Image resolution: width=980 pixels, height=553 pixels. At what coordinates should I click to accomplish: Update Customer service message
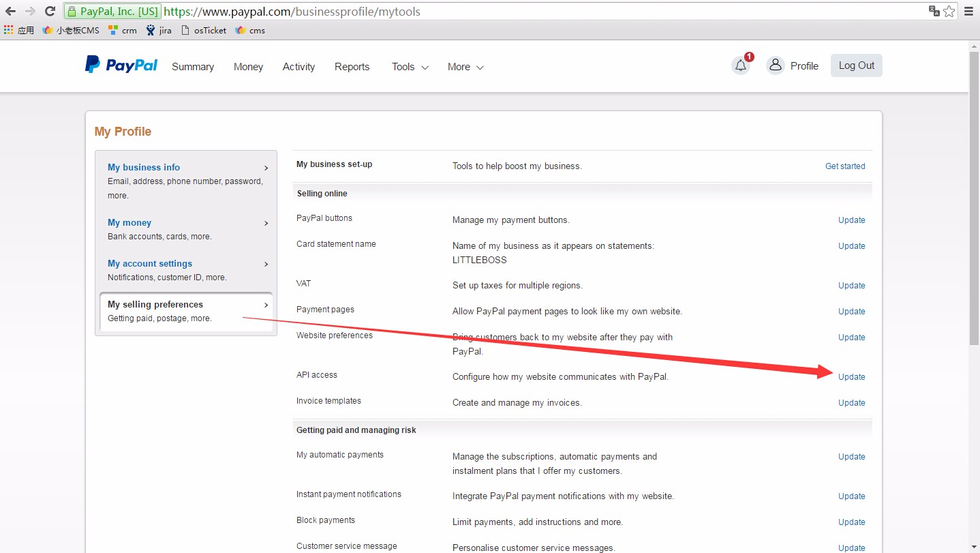[851, 548]
